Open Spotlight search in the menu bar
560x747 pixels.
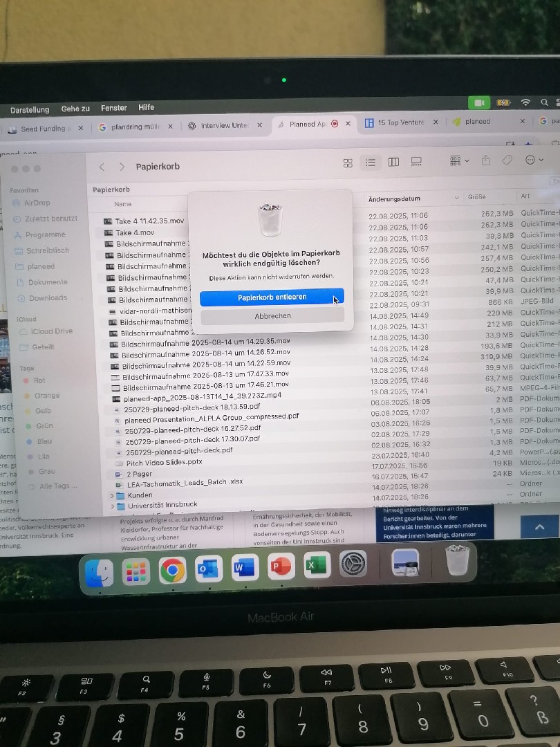tap(544, 102)
